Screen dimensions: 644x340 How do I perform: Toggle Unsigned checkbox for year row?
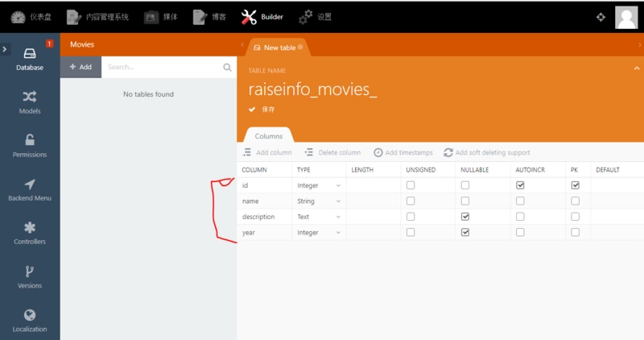point(411,232)
